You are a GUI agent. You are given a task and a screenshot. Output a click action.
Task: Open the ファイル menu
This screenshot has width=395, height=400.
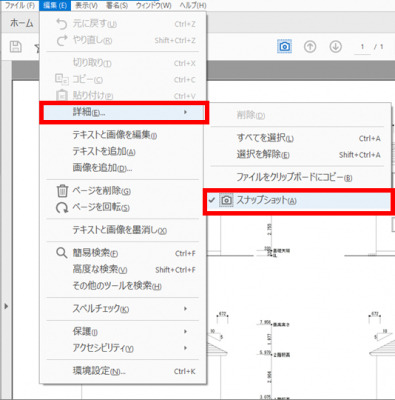tap(19, 5)
